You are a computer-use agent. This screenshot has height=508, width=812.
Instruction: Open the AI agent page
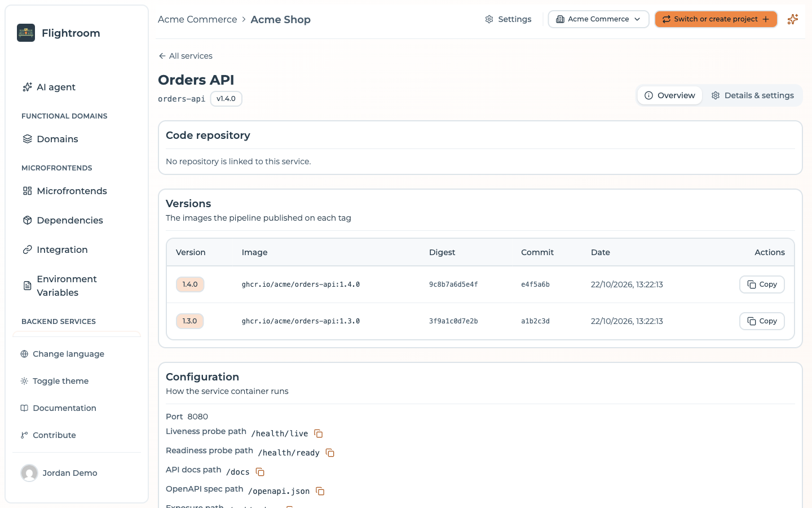tap(48, 87)
